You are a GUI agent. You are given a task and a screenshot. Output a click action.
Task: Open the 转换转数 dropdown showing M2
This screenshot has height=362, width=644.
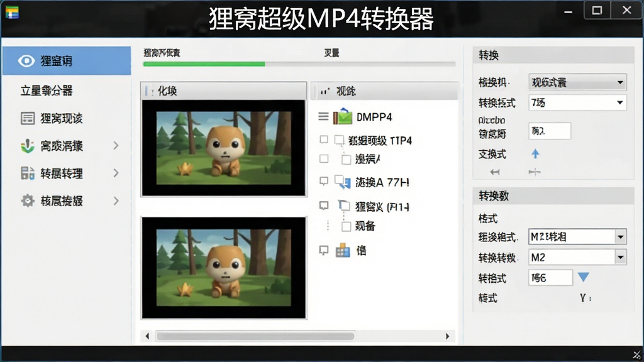577,257
